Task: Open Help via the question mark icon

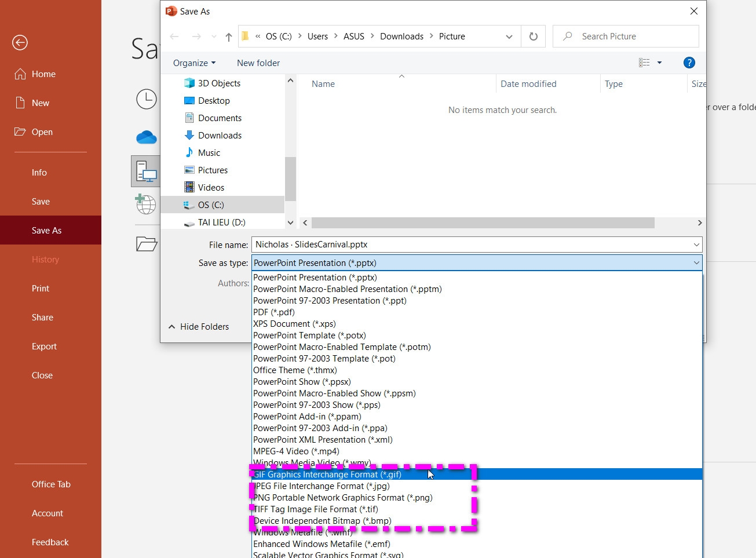Action: click(x=689, y=63)
